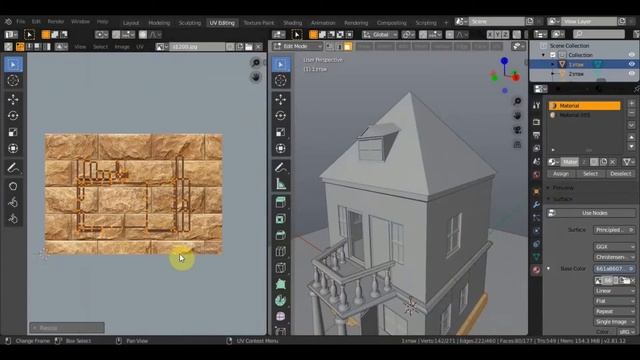Toggle X axis mirror in 3D viewport header

click(x=490, y=35)
